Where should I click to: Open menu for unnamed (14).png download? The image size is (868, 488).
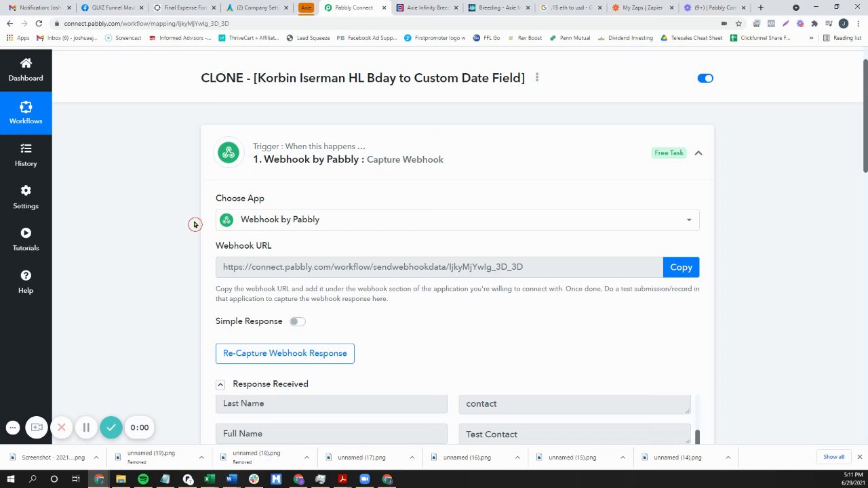(728, 457)
